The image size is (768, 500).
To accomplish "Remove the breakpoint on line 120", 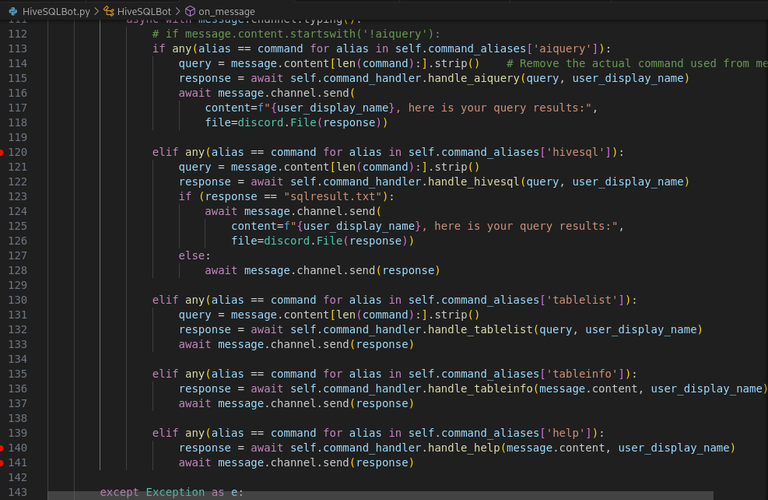I will (x=1, y=153).
